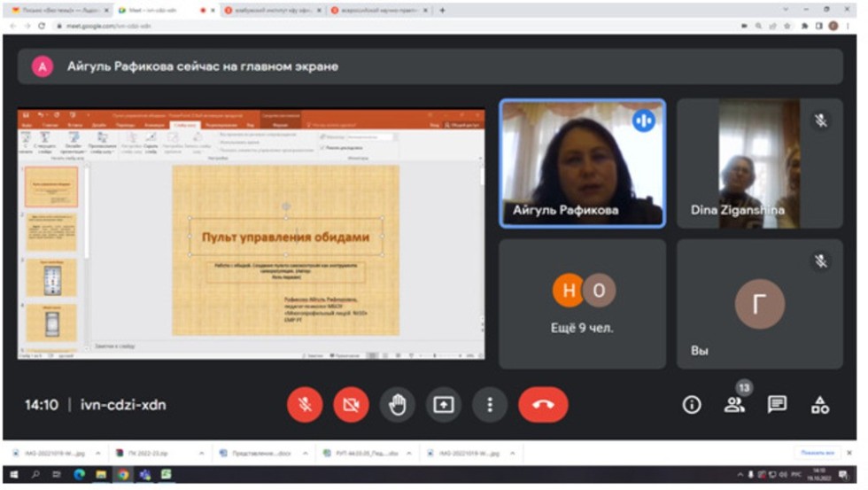Open the Windows Start menu
Image resolution: width=868 pixels, height=490 pixels.
(13, 475)
